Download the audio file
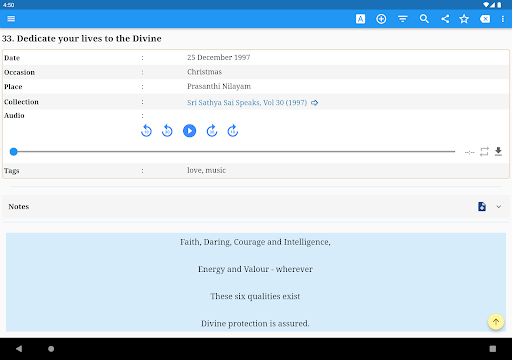The height and width of the screenshot is (360, 512). (x=498, y=151)
